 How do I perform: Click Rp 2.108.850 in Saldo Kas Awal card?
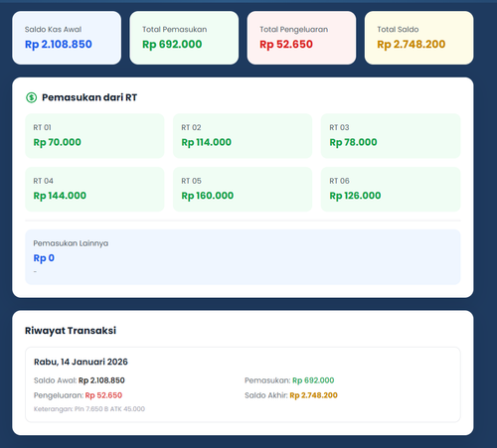click(x=59, y=45)
